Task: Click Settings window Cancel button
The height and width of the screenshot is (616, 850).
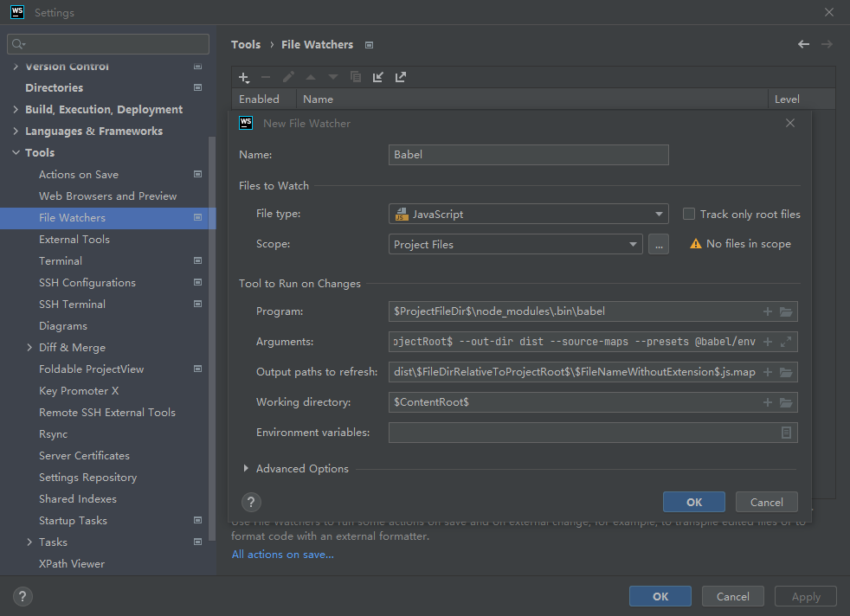Action: pos(733,596)
